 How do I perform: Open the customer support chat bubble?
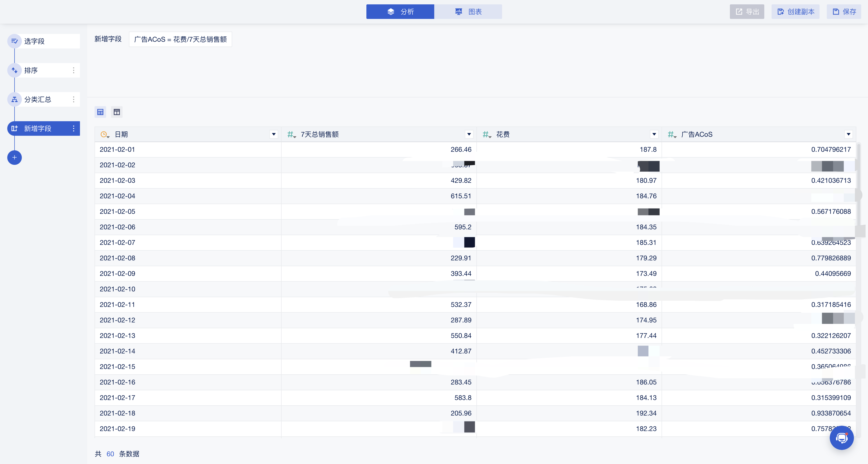(841, 438)
